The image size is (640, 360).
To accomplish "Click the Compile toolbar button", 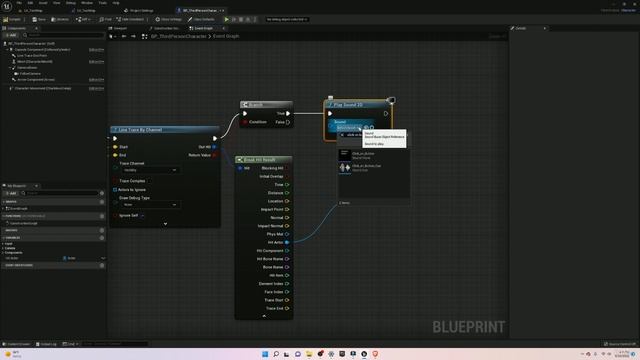I will 12,19.
